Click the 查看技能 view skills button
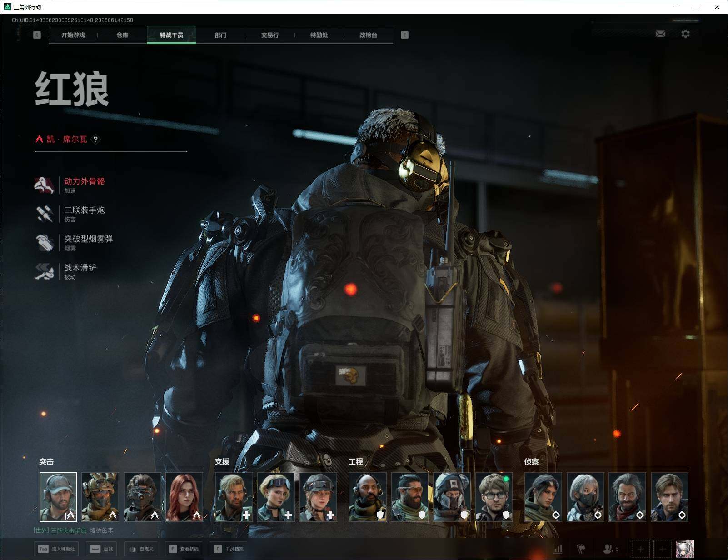Image resolution: width=728 pixels, height=560 pixels. 184,549
